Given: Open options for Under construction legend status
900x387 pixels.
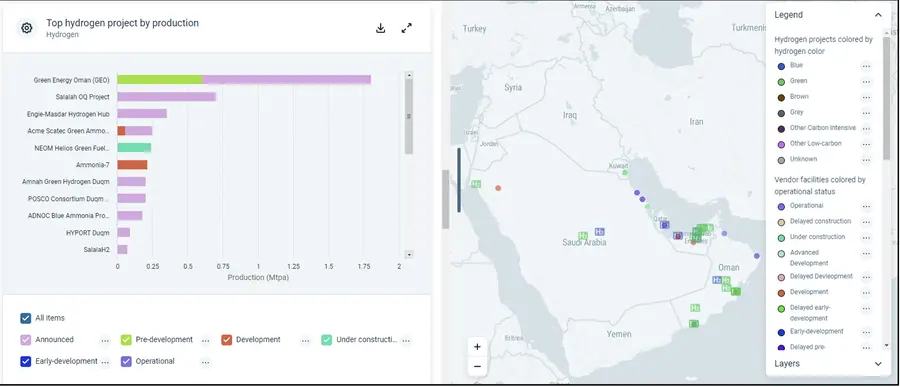Looking at the screenshot, I should [x=866, y=237].
